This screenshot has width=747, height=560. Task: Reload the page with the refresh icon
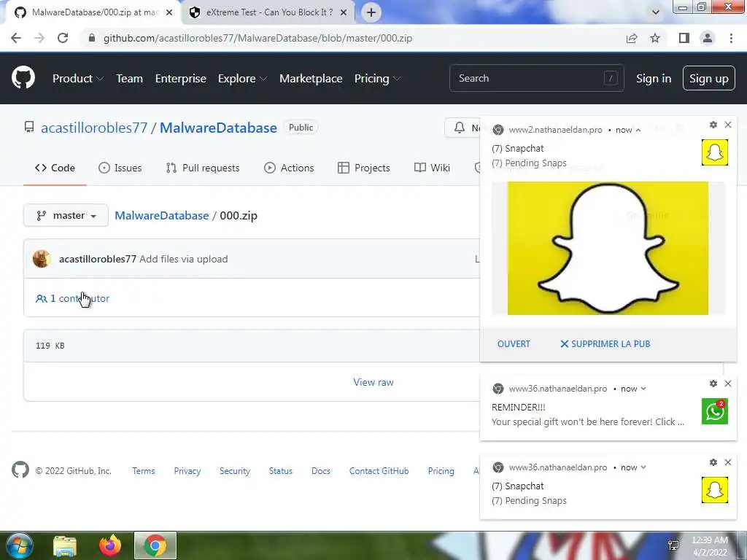63,38
